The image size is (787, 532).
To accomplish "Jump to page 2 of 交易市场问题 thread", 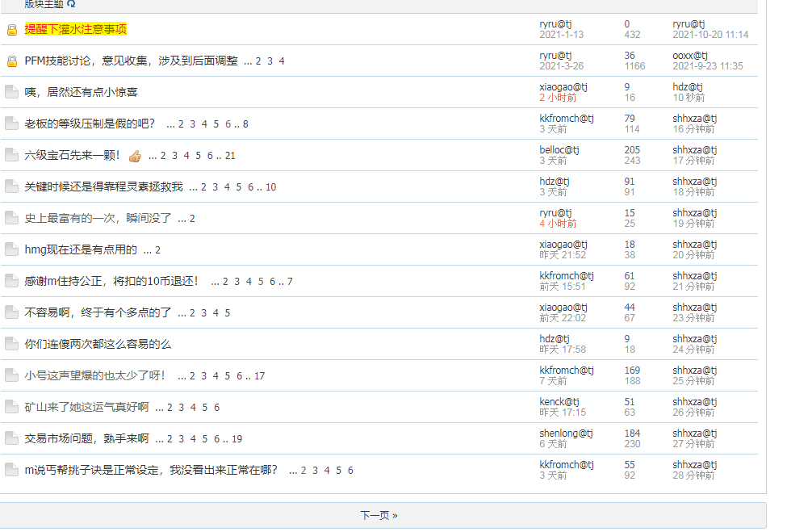I will (x=170, y=439).
